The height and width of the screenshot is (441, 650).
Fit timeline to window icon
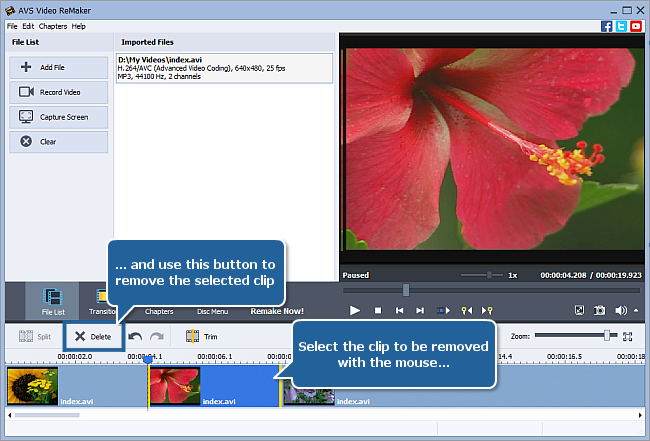click(x=628, y=337)
